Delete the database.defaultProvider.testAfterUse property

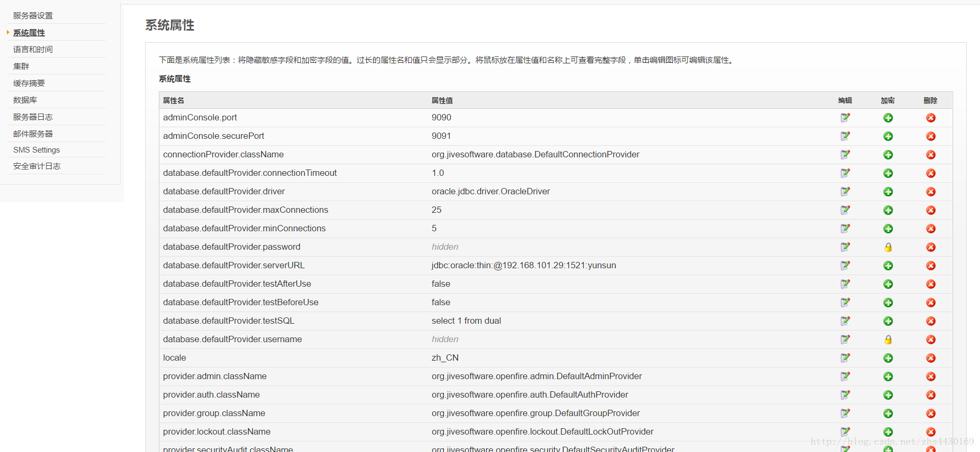[x=931, y=284]
